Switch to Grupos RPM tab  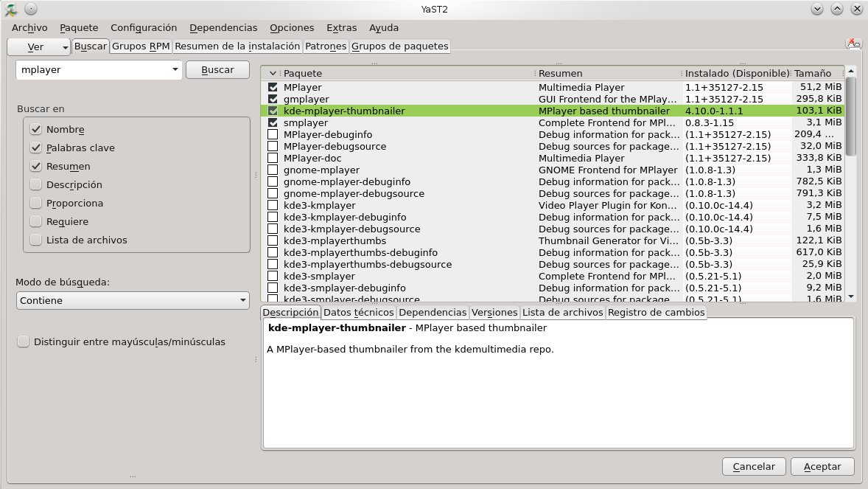tap(141, 46)
